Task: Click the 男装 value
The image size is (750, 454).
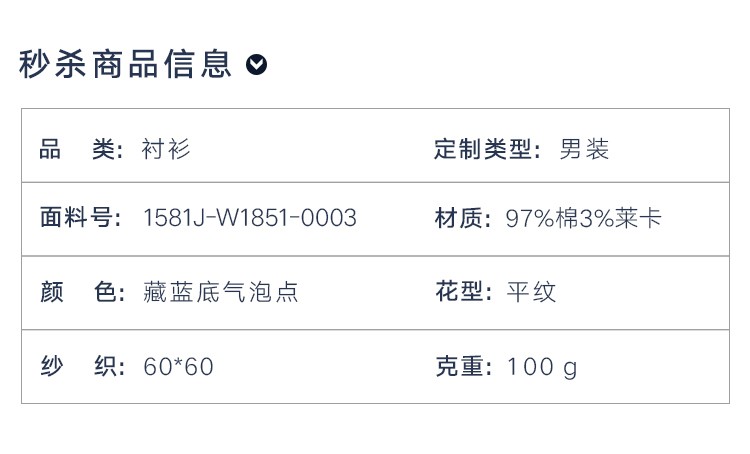Action: tap(584, 149)
